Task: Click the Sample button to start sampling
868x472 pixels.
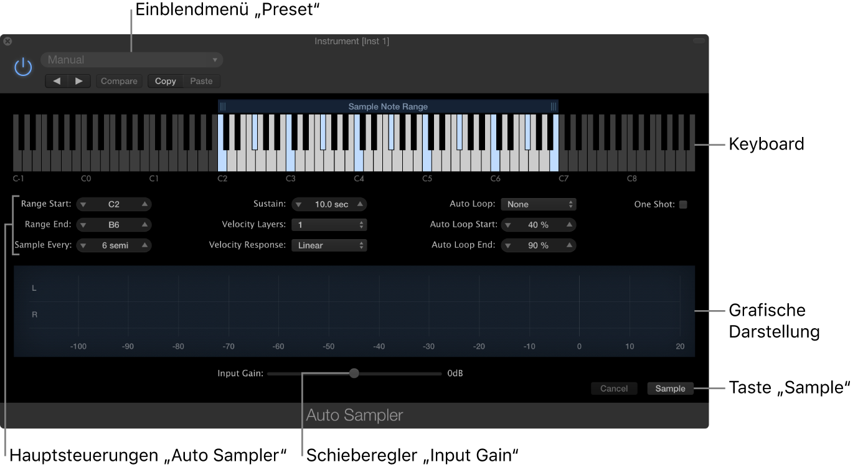Action: point(670,388)
